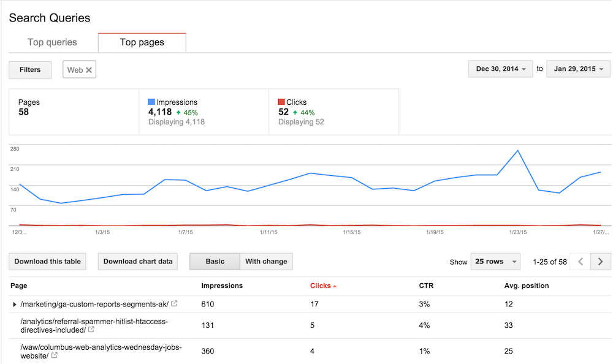Open the start date Dec 30, 2014 dropdown
The image size is (613, 364).
click(x=501, y=69)
